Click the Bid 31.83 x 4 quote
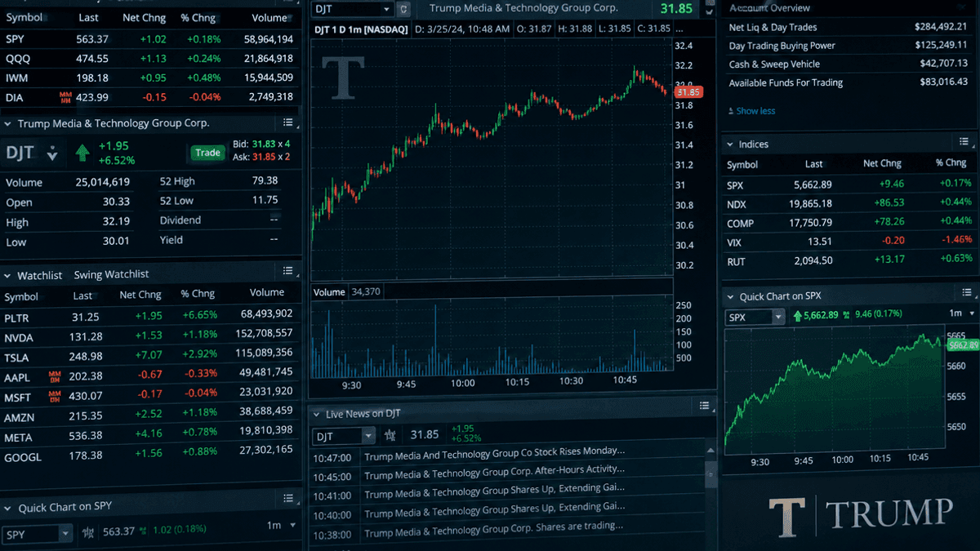Viewport: 980px width, 551px height. 261,144
